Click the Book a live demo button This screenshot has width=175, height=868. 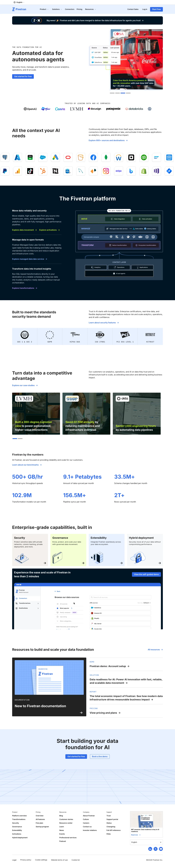tap(100, 756)
